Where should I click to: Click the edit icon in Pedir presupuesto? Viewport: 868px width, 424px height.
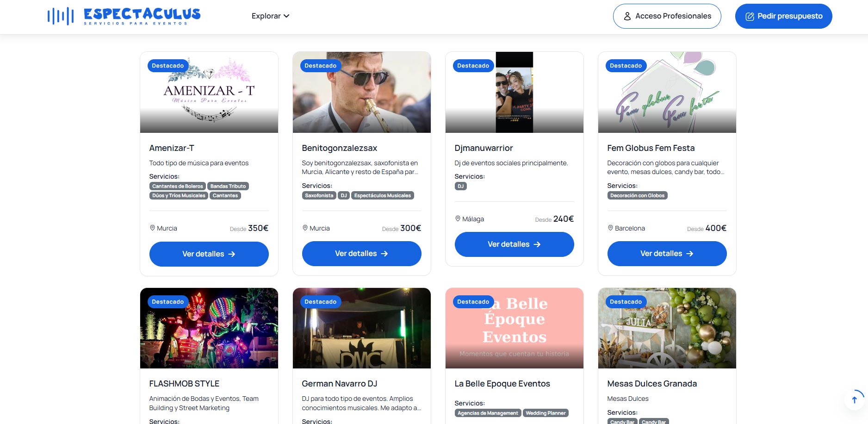[750, 16]
